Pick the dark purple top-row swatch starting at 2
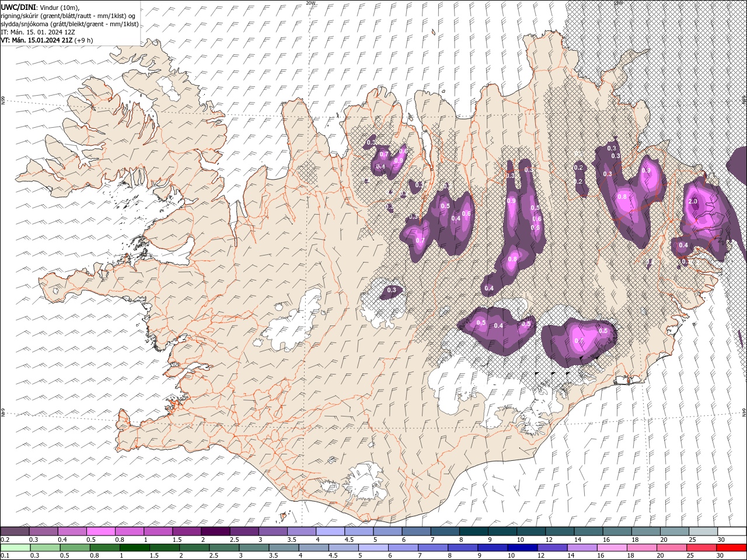 (215, 531)
